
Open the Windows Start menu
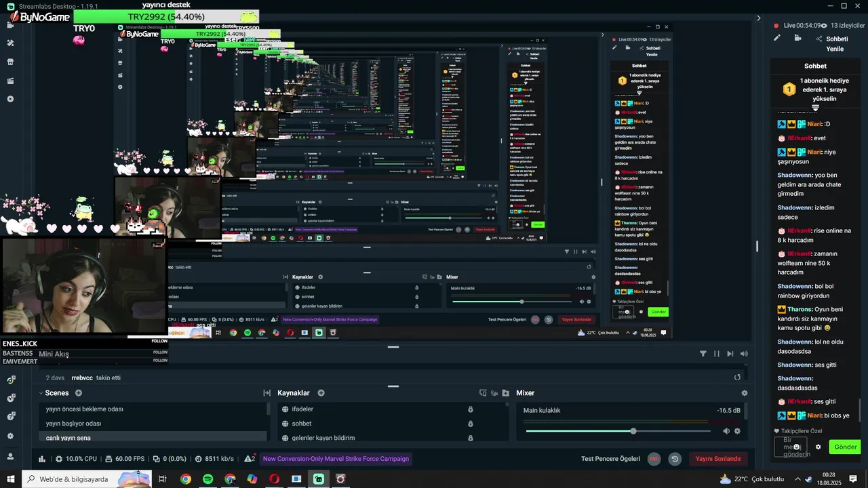pos(11,479)
